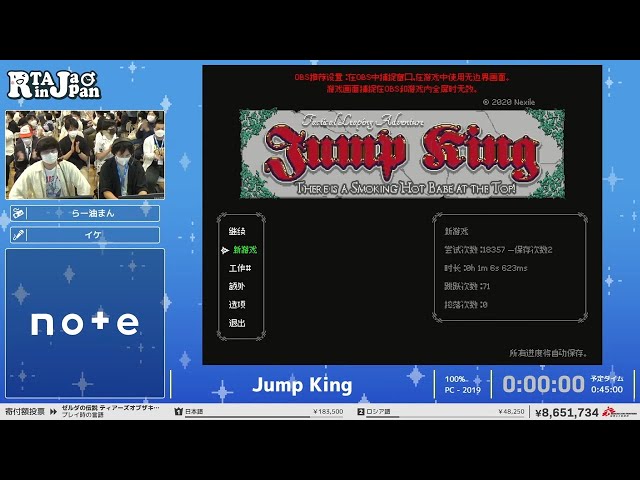The image size is (640, 480).
Task: Click the PC - 2019 platform label
Action: [x=462, y=390]
